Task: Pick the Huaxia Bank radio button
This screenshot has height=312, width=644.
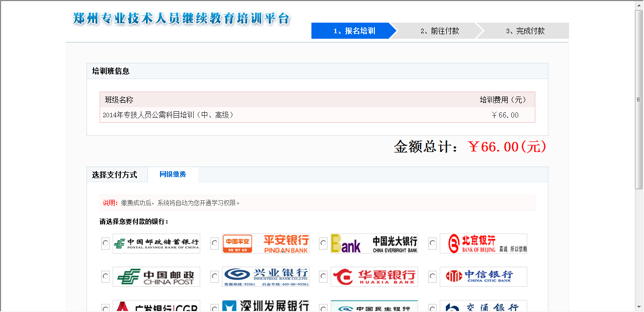Action: coord(324,277)
